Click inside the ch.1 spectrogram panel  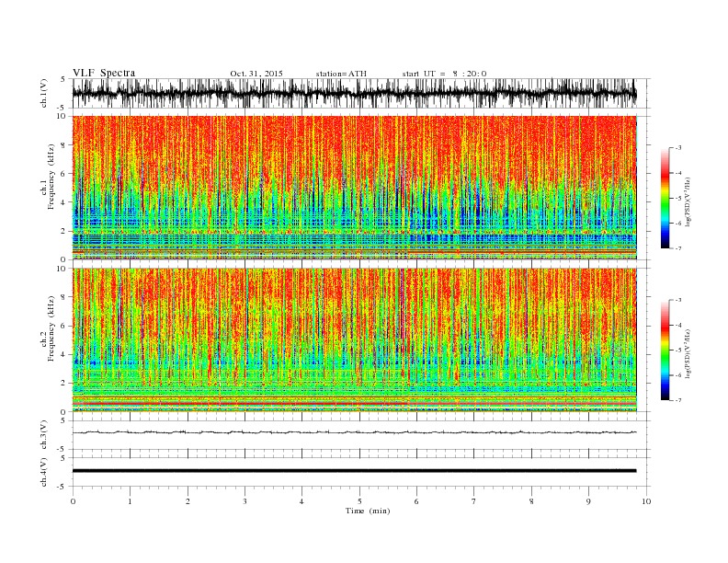355,188
